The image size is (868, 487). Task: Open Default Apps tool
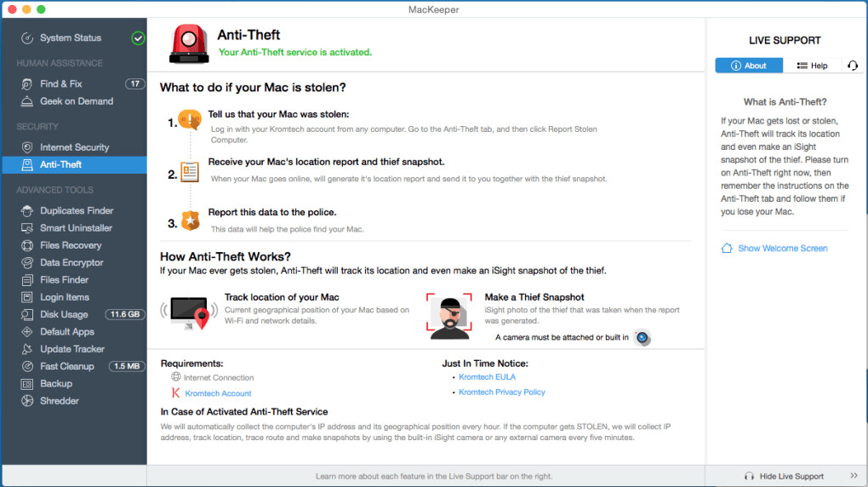[x=67, y=332]
